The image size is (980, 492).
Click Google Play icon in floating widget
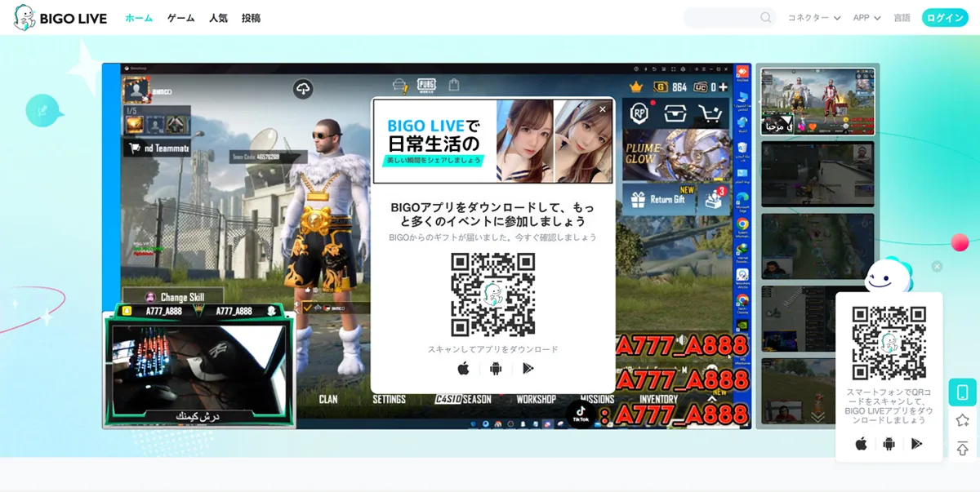(916, 444)
